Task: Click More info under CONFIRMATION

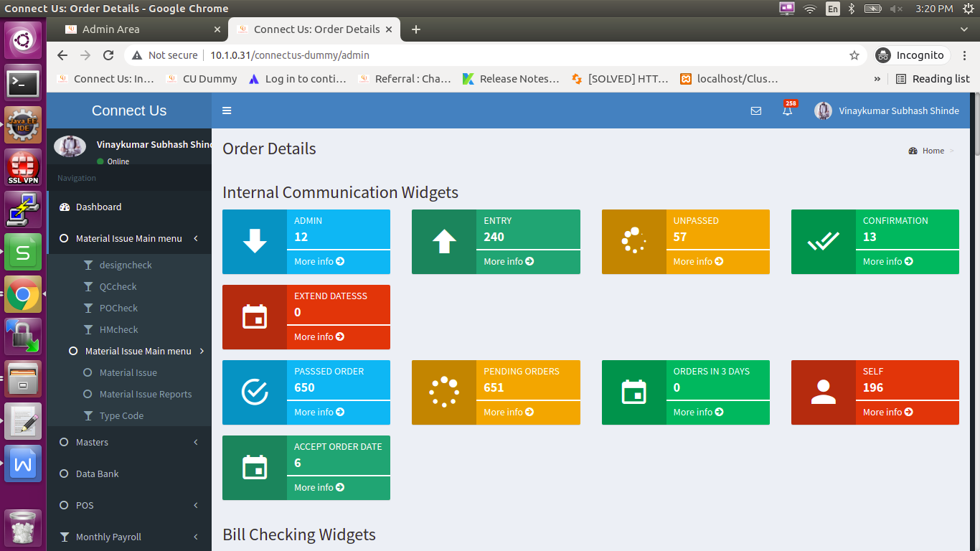Action: (x=887, y=262)
